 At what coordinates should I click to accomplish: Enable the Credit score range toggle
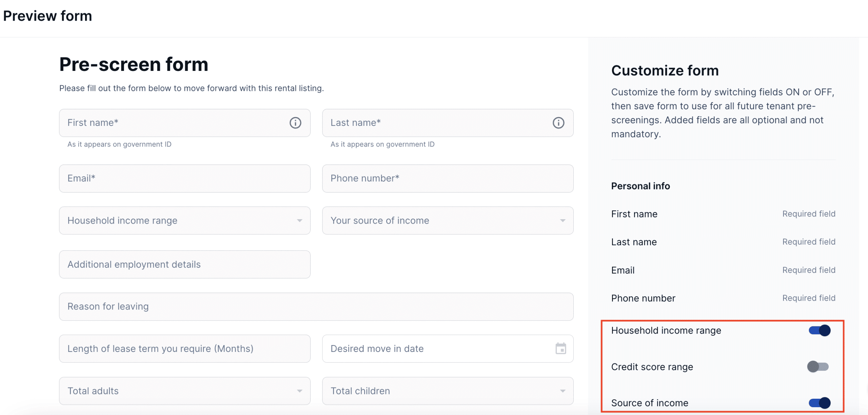point(817,366)
